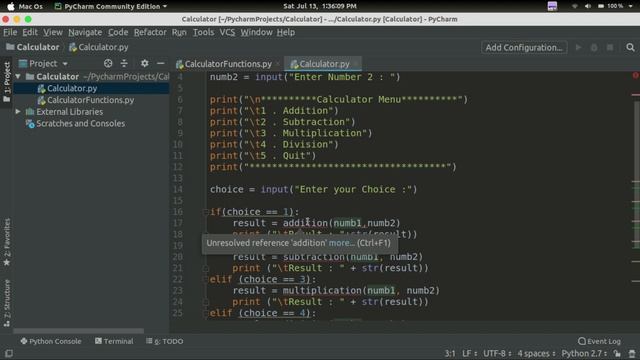Close the CalculatorFunctions.py tab
Viewport: 640px width, 360px height.
[278, 64]
